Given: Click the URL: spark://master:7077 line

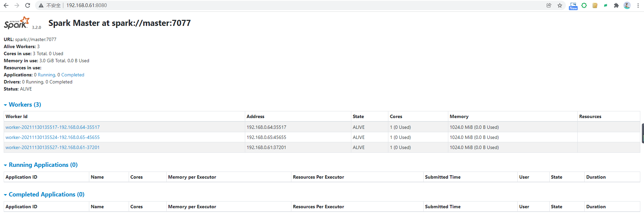Looking at the screenshot, I should pos(30,39).
